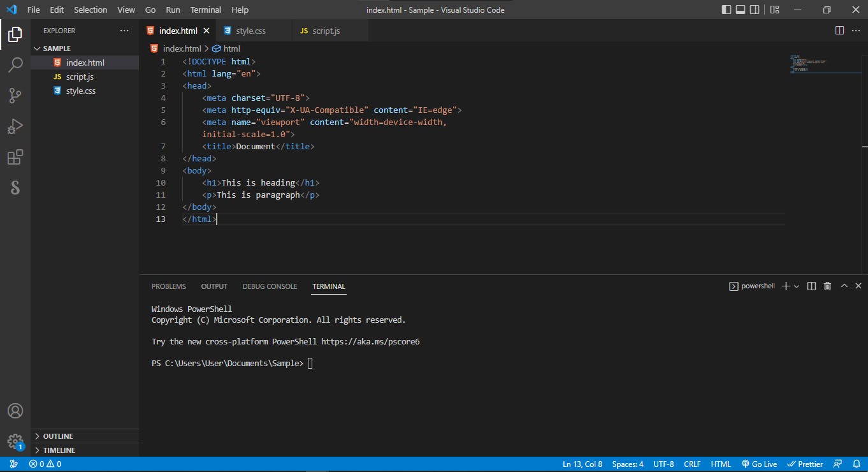
Task: Open the Explorer view in activity bar
Action: tap(15, 34)
